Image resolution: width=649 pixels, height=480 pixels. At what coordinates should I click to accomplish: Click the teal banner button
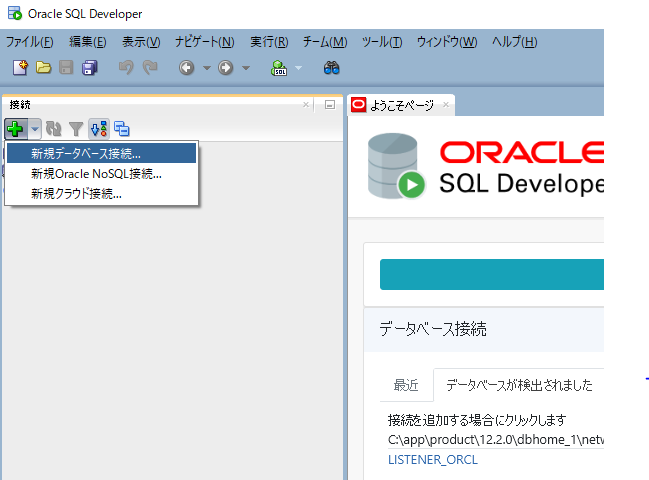tap(492, 274)
